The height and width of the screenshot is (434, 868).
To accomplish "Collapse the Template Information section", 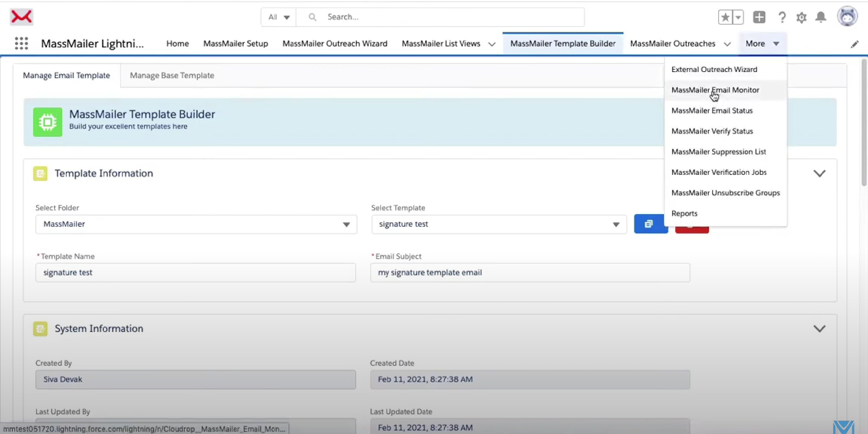I will coord(819,174).
